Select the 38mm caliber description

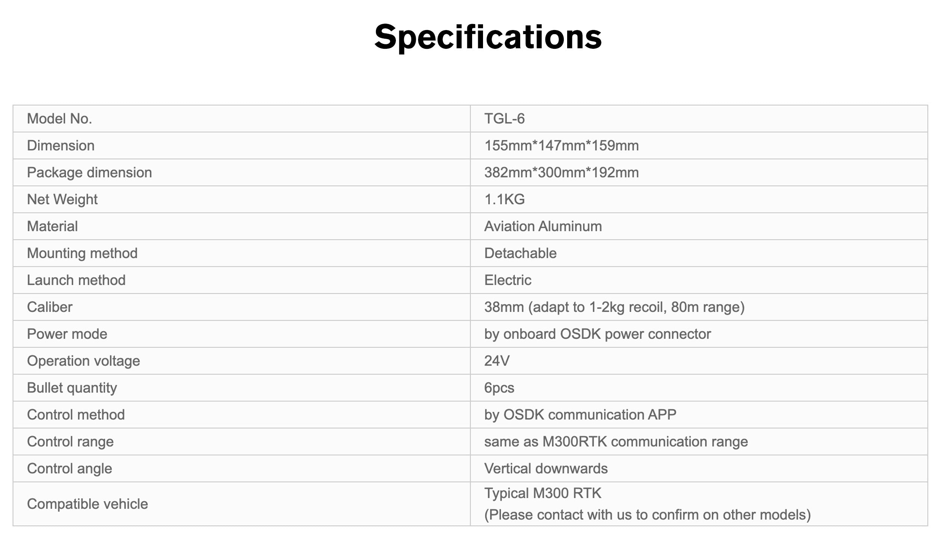tap(614, 307)
